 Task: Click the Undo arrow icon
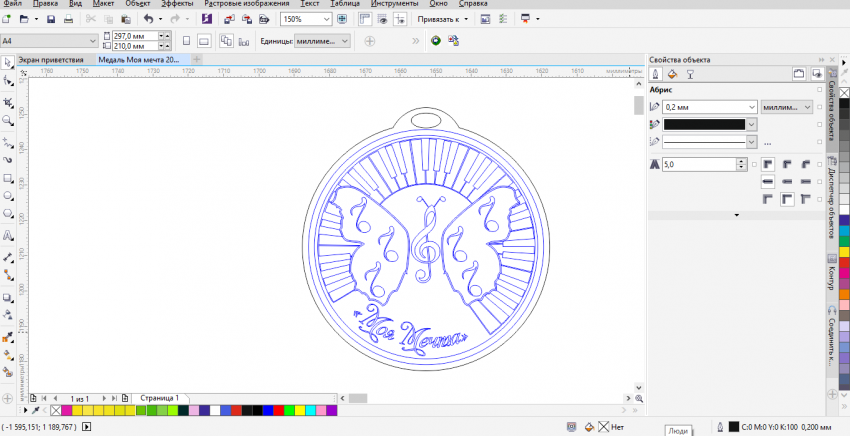pyautogui.click(x=148, y=19)
